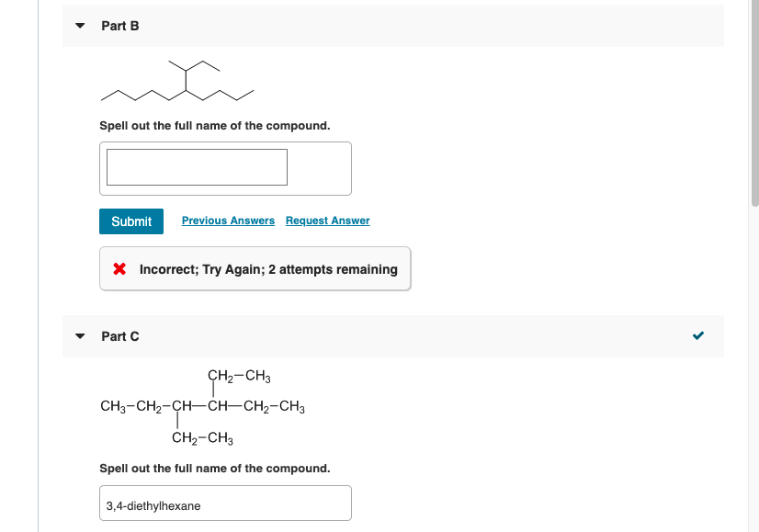Click the black triangle beside Part B
The width and height of the screenshot is (759, 532).
click(80, 26)
